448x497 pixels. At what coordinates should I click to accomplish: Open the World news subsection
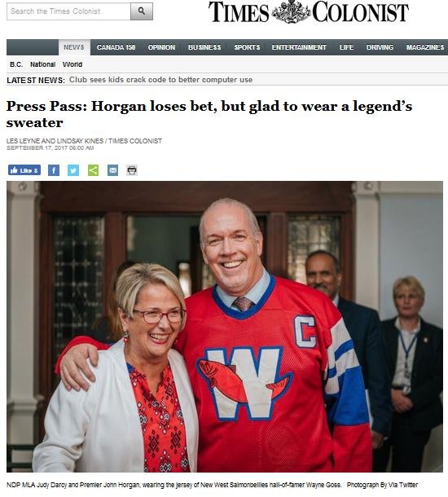[x=72, y=64]
